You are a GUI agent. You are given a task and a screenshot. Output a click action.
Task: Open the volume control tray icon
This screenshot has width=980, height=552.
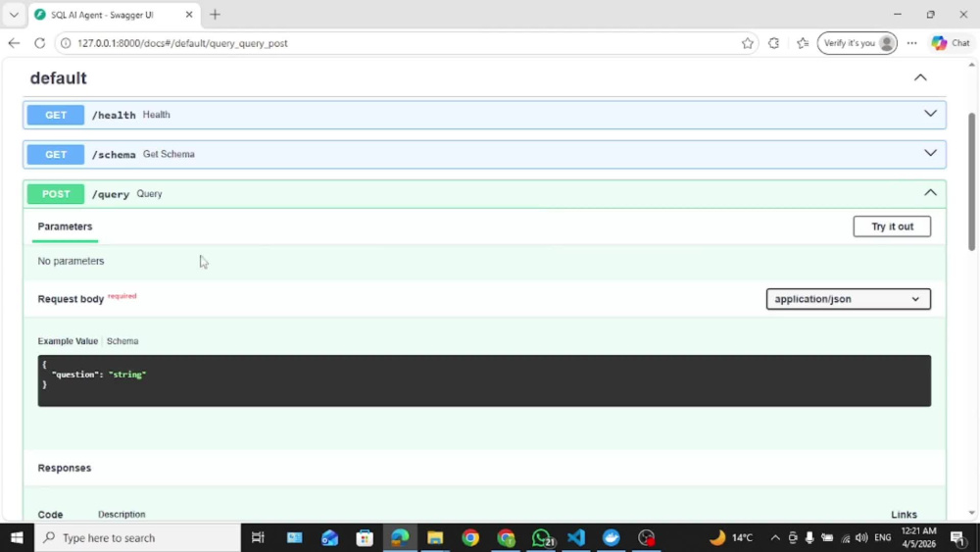coord(861,537)
